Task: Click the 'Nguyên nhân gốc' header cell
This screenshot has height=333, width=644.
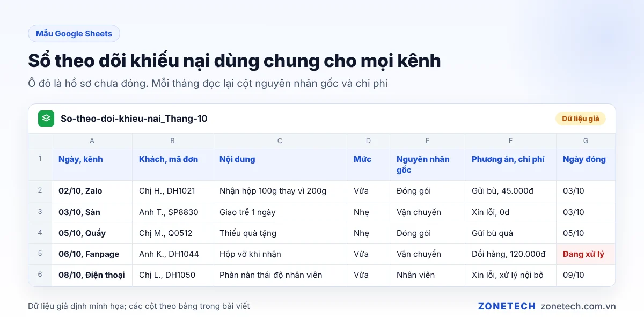Action: (x=428, y=165)
